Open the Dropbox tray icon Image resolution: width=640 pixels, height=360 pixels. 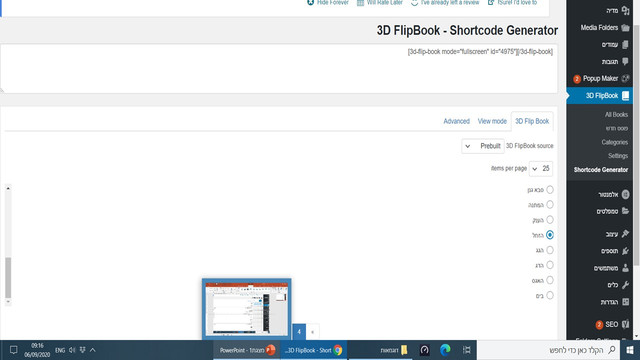click(x=82, y=350)
